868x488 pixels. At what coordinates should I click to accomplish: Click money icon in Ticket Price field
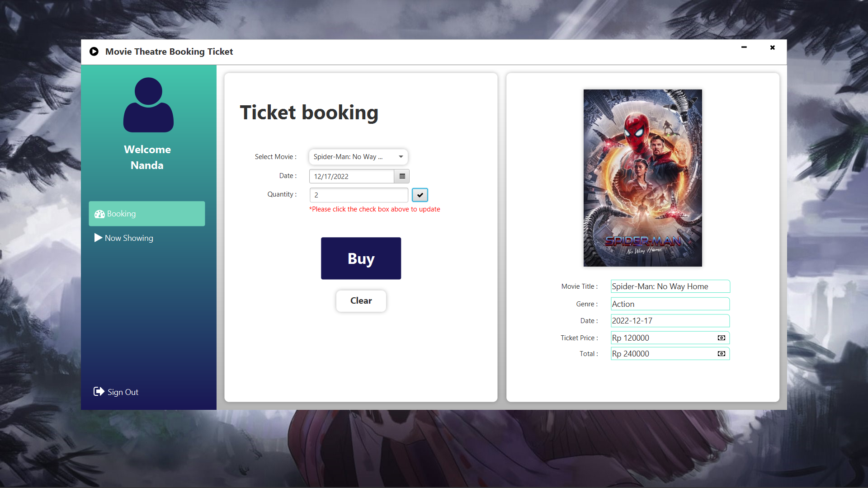click(722, 338)
